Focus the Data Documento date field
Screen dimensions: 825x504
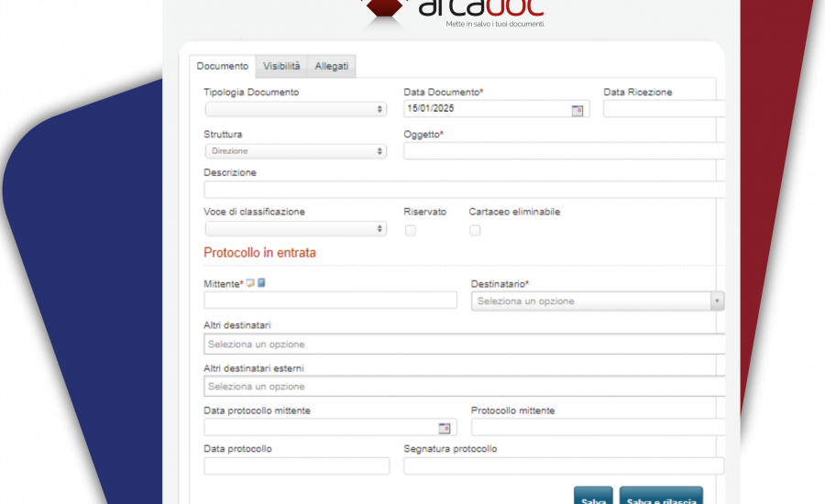click(497, 109)
